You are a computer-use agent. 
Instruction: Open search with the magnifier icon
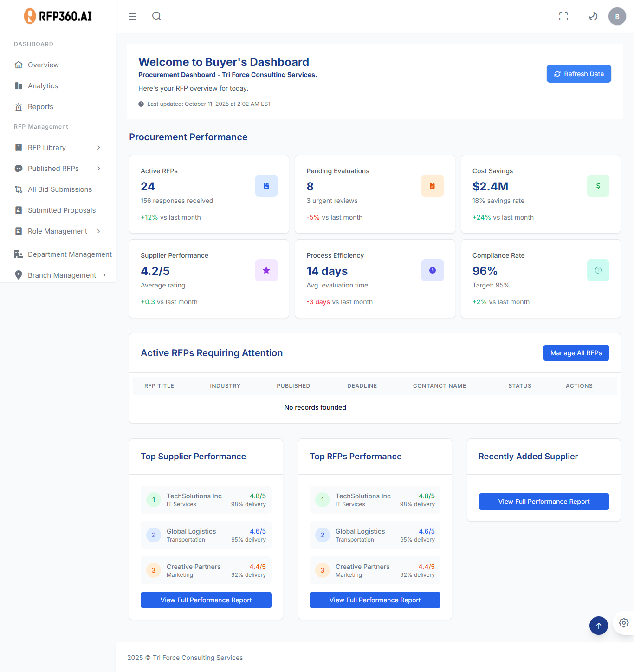tap(157, 16)
